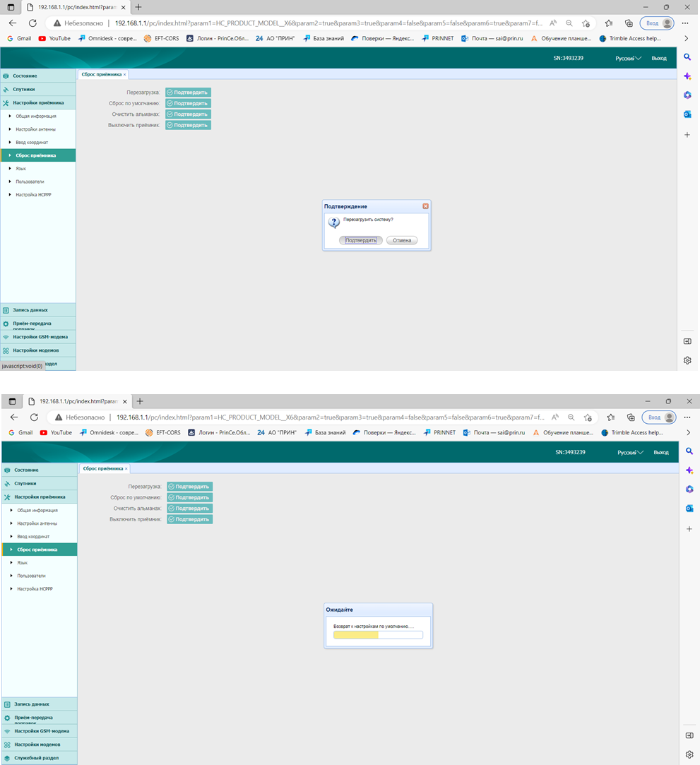The width and height of the screenshot is (700, 765).
Task: In lower window, click the Выход logout link
Action: [x=661, y=452]
